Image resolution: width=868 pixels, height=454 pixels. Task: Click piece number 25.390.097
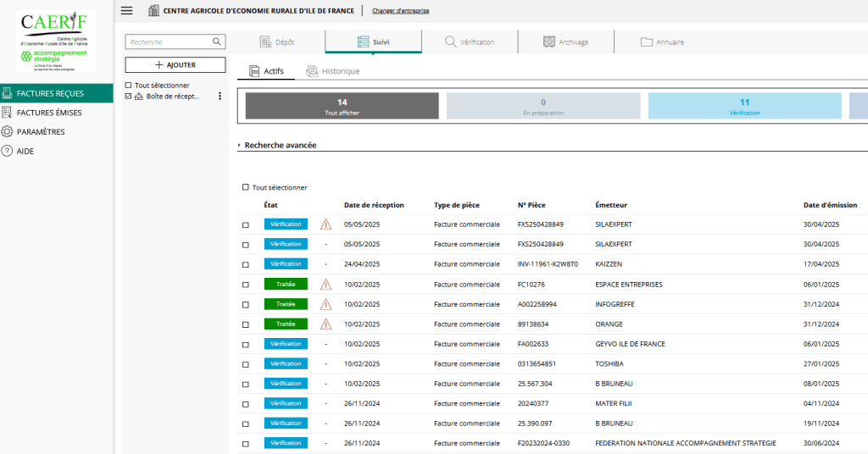(x=535, y=424)
